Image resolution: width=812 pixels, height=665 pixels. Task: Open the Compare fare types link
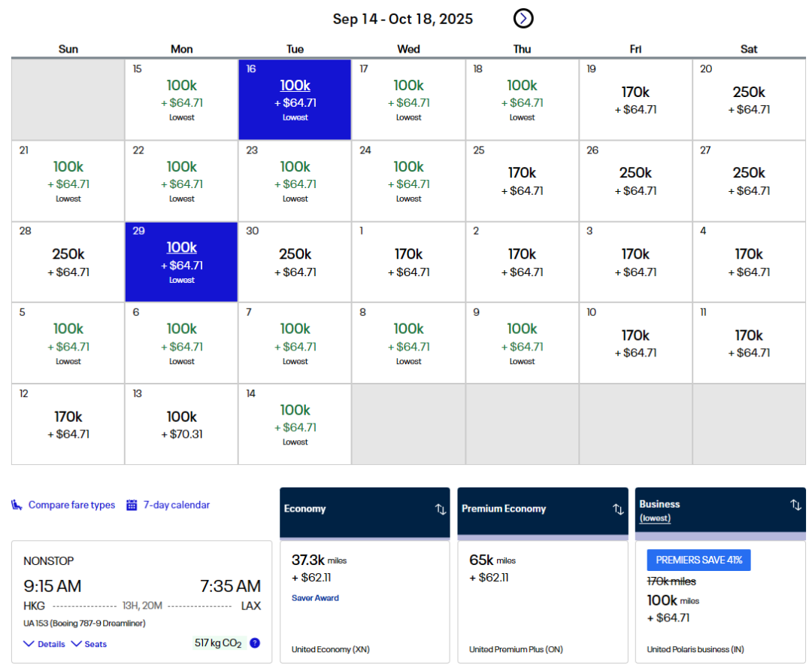[x=71, y=505]
